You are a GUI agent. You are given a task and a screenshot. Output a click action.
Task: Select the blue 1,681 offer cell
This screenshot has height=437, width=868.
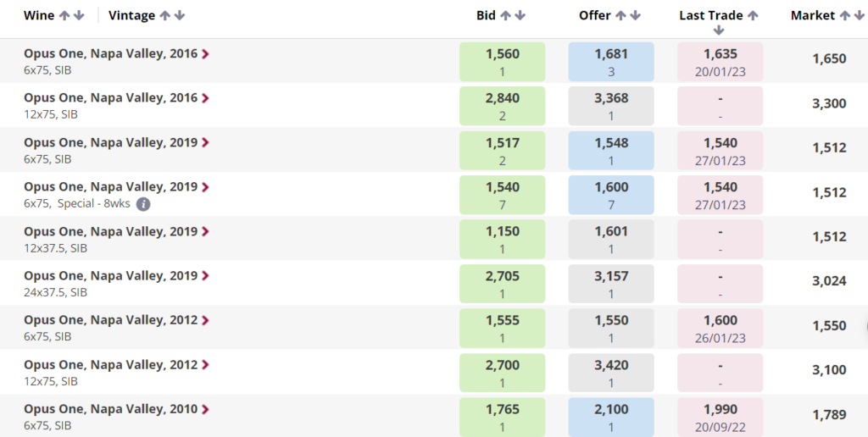coord(611,62)
